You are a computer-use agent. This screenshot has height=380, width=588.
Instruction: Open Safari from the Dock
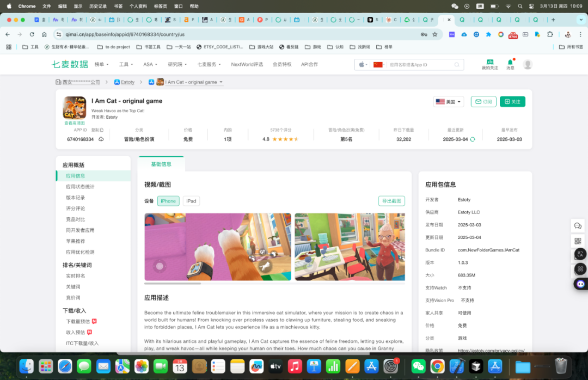[x=65, y=366]
